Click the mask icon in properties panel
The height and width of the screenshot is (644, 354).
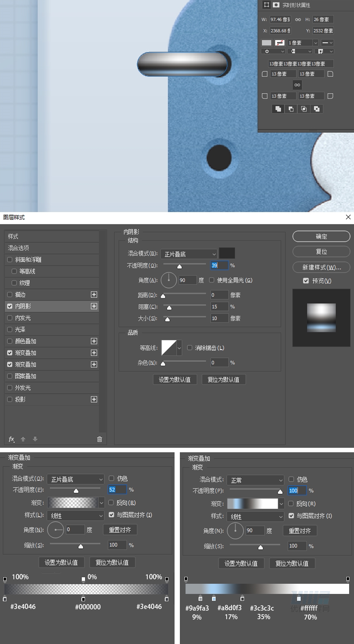(x=276, y=5)
